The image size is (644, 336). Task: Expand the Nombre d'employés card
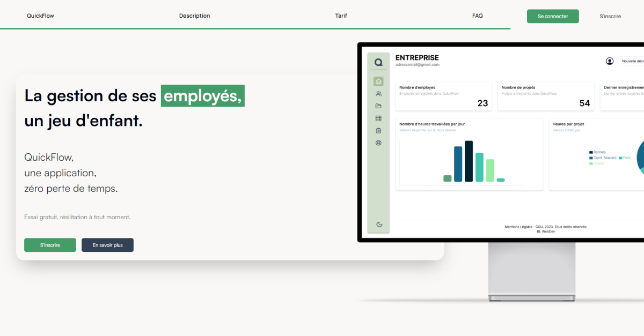[x=443, y=96]
